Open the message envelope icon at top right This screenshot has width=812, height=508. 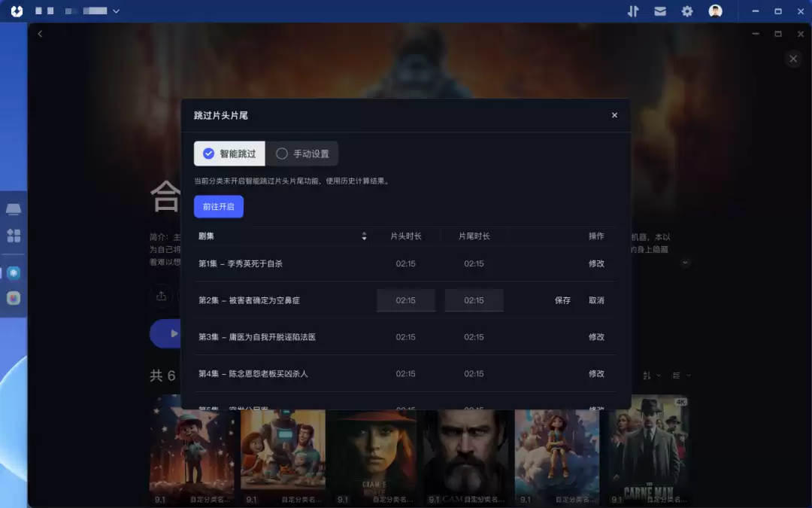pos(659,11)
